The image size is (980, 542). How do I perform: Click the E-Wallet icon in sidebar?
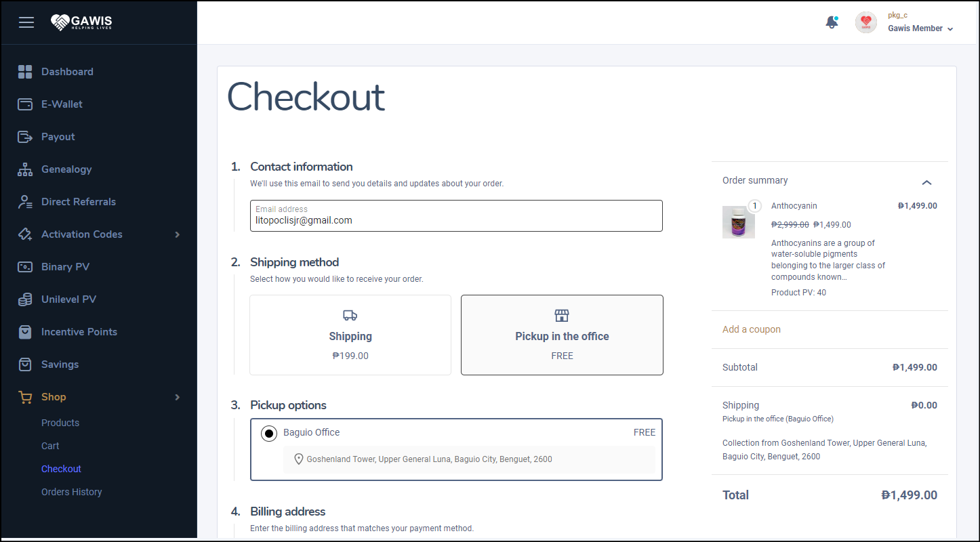[x=25, y=104]
